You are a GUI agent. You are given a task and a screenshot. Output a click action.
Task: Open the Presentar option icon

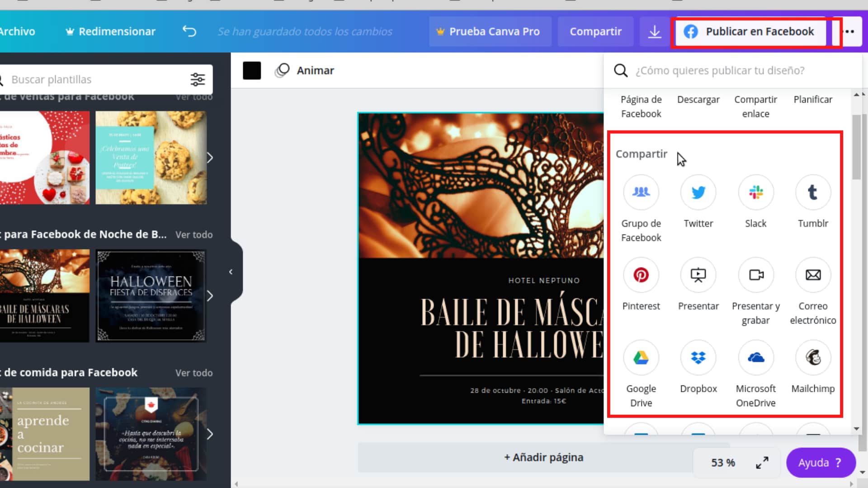[x=698, y=275]
